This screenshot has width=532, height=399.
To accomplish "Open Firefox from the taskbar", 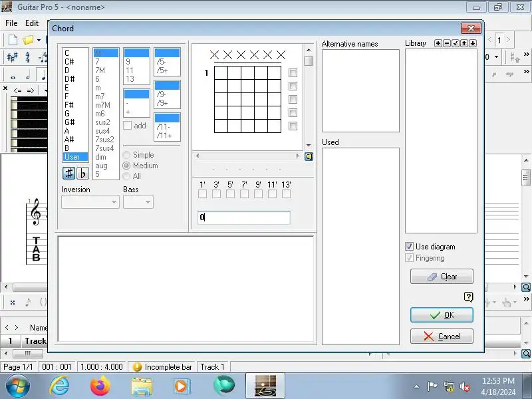I will 100,386.
